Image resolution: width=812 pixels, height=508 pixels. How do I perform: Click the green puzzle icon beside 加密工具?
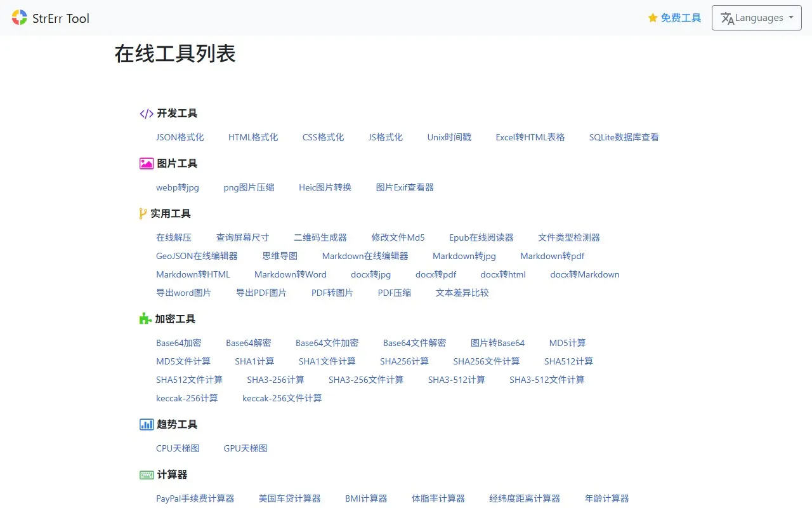(146, 319)
